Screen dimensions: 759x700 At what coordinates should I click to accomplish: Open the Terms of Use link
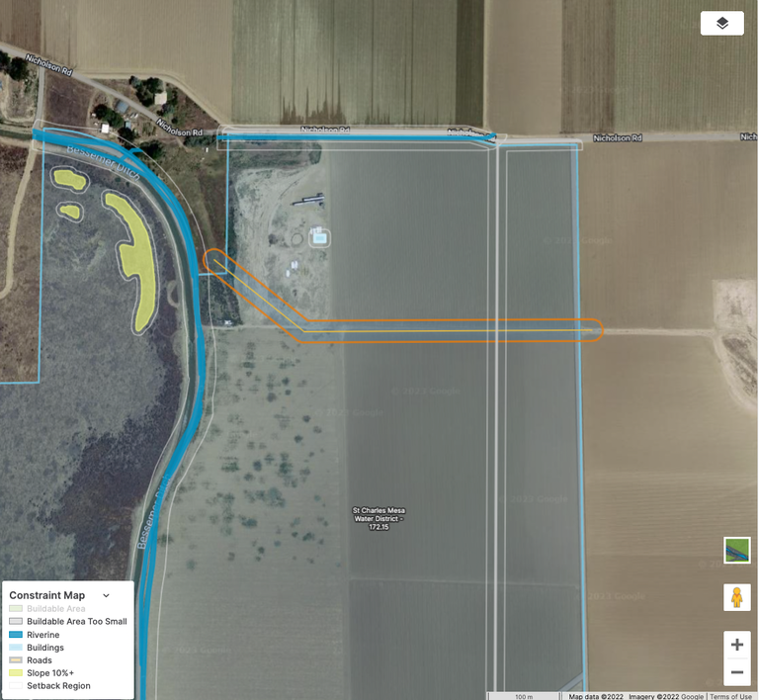coord(730,696)
